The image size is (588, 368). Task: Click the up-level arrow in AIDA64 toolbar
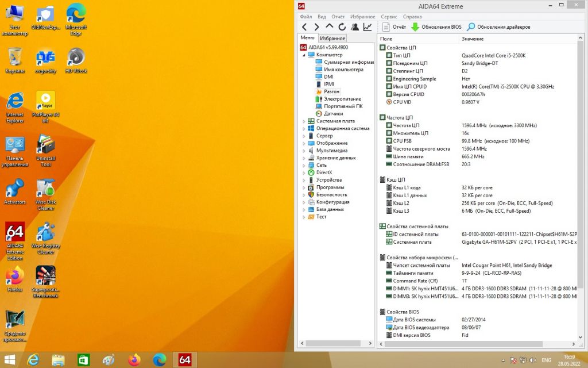329,26
